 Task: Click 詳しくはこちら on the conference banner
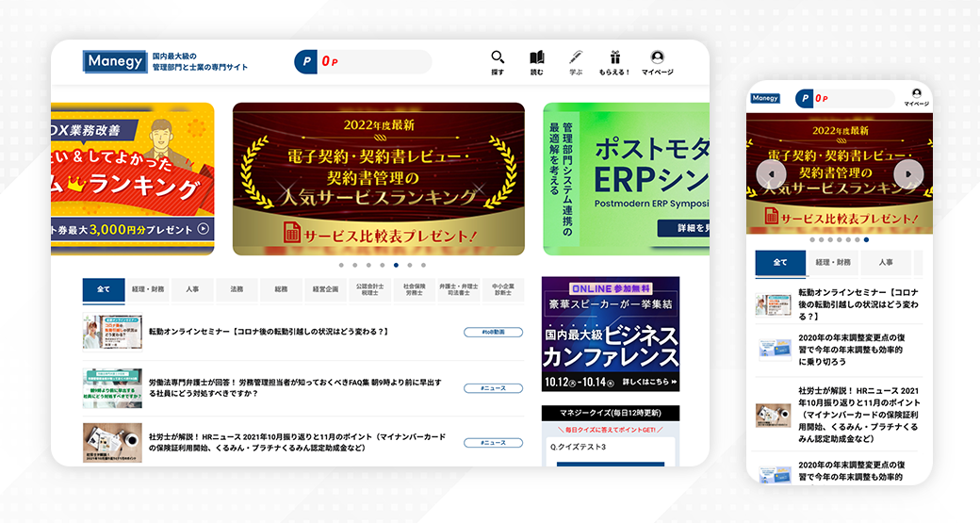pyautogui.click(x=650, y=382)
